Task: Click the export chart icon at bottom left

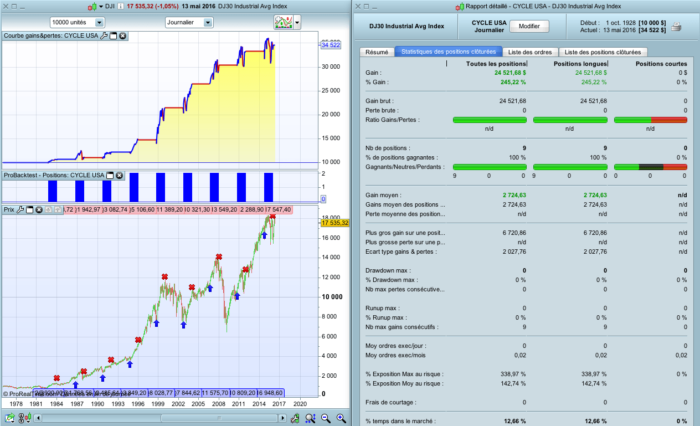Action: click(x=9, y=418)
